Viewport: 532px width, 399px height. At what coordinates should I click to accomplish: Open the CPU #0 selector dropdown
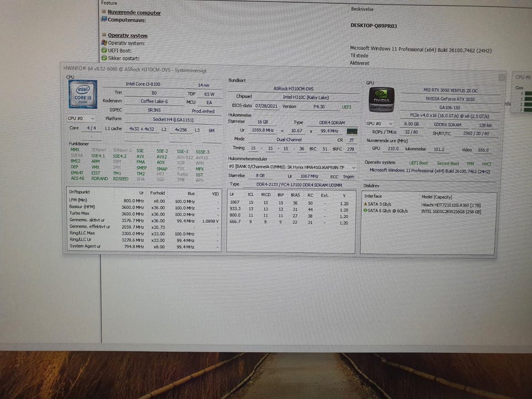81,119
